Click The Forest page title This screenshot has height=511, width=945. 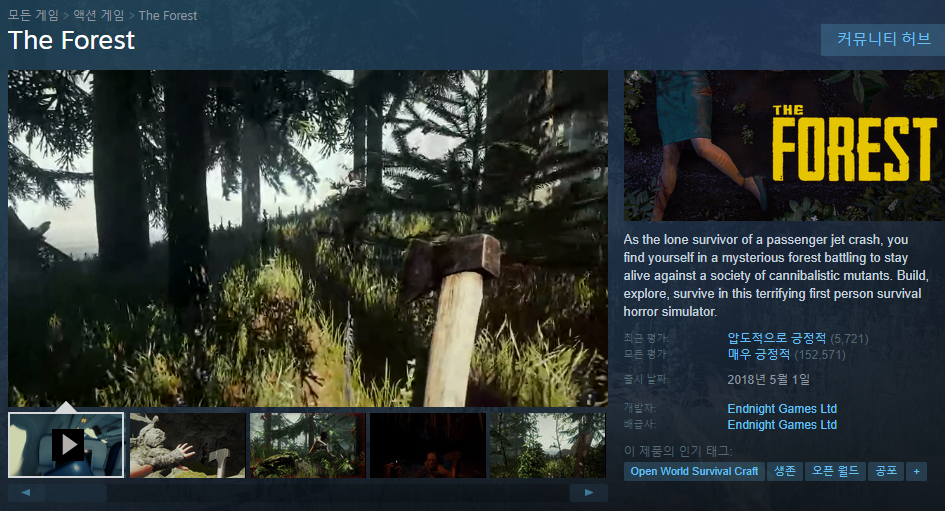click(71, 40)
